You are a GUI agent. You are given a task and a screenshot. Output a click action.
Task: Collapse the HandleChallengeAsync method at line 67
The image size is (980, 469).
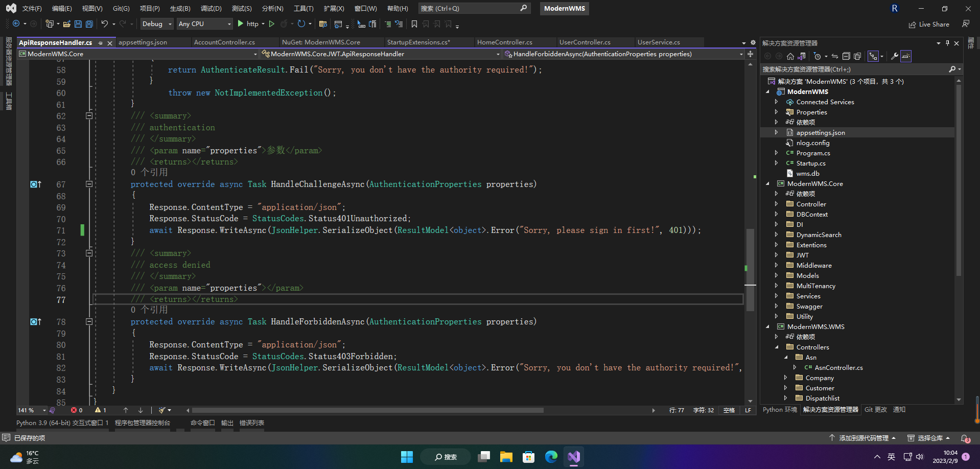click(89, 184)
